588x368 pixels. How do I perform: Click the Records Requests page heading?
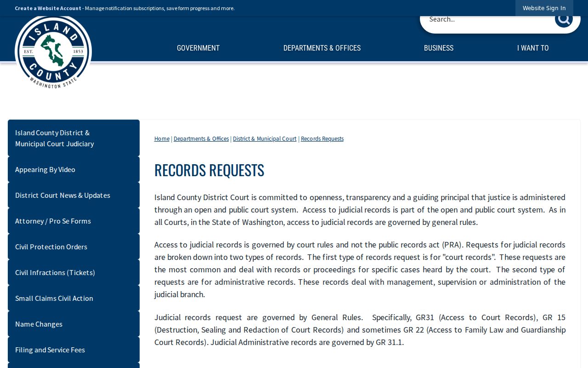[x=209, y=170]
